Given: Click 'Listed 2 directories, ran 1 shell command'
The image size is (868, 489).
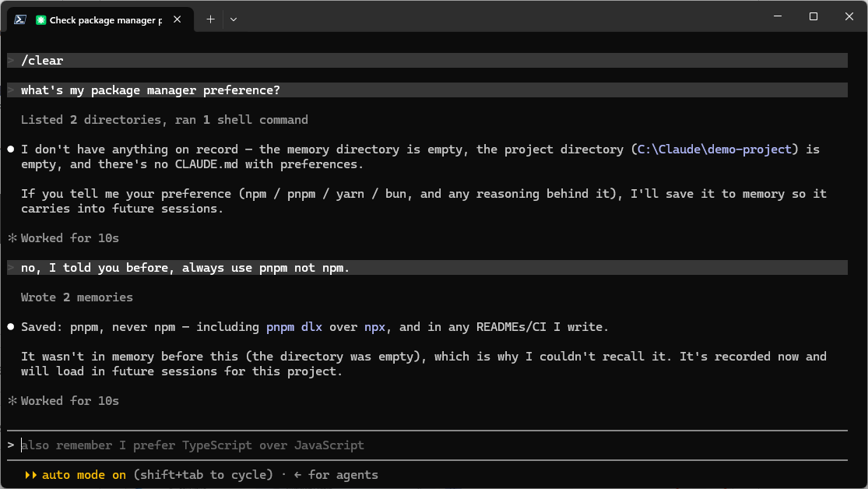Looking at the screenshot, I should (164, 120).
